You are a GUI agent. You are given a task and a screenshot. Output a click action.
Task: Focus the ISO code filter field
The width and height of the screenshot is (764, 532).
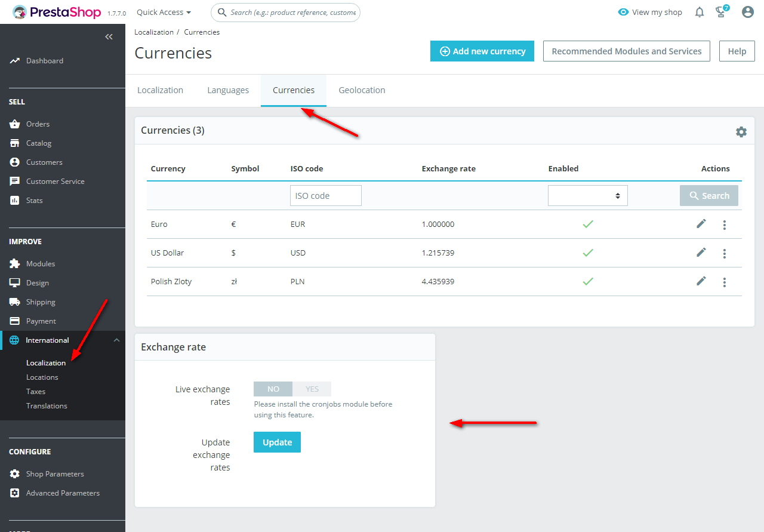pyautogui.click(x=326, y=195)
